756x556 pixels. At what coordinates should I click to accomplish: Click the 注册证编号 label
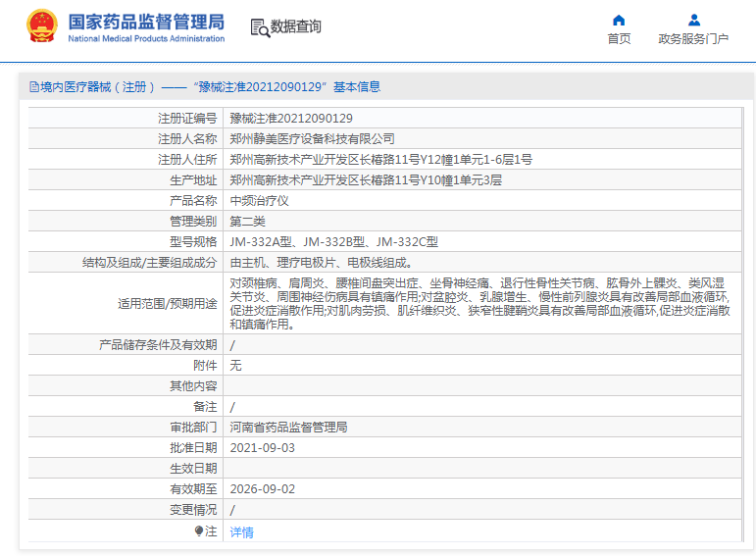pyautogui.click(x=187, y=118)
